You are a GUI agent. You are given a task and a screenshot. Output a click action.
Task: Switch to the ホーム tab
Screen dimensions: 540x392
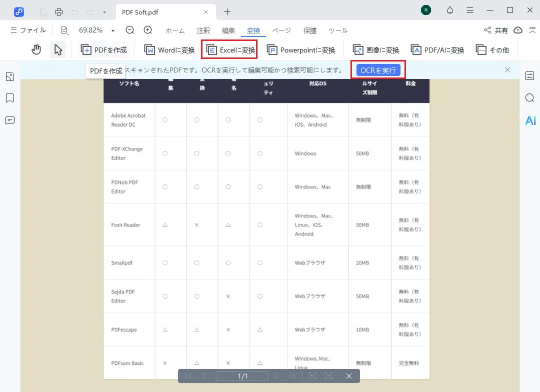tap(175, 30)
